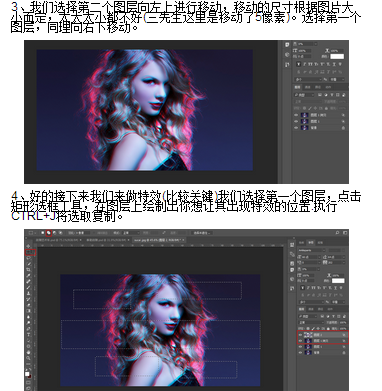Screen dimensions: 382x391
Task: Select the Blur tool in lower toolbar
Action: coord(29,317)
